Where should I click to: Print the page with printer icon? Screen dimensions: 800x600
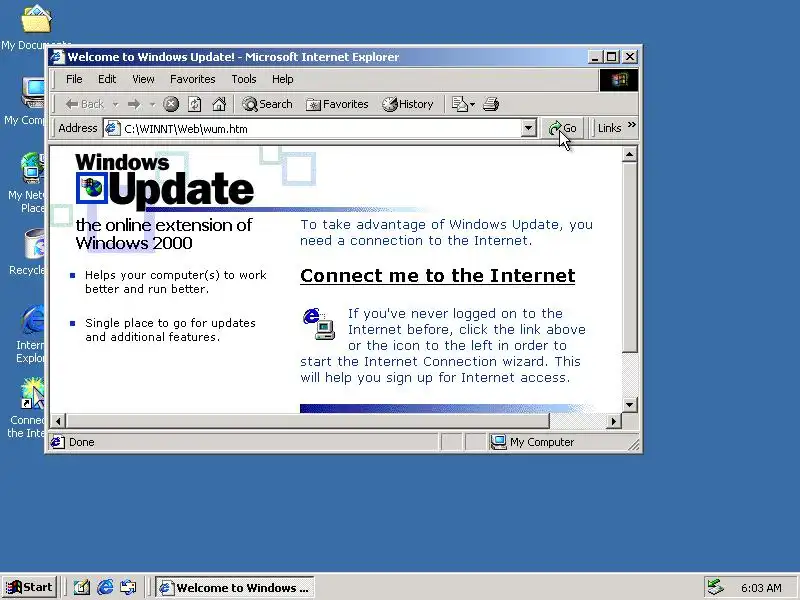(x=491, y=104)
